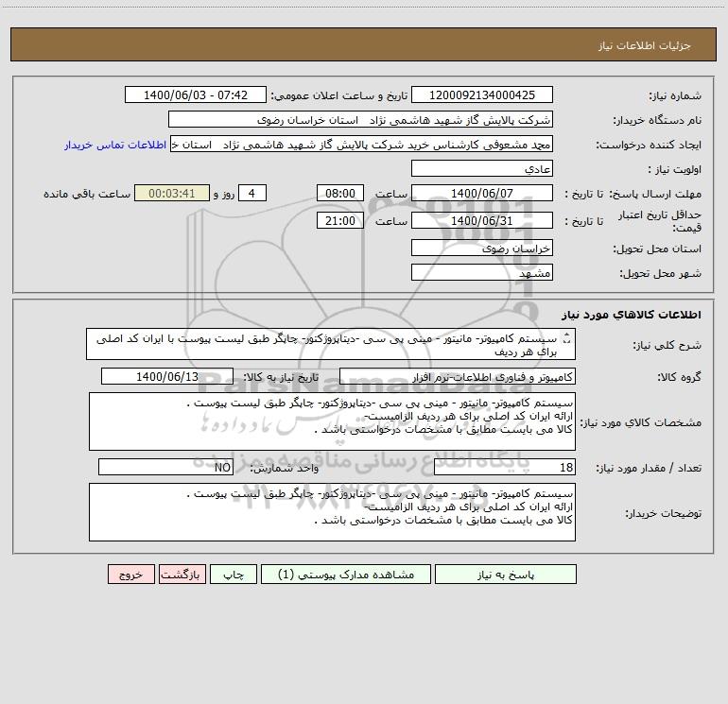Click the quantity field showing 18
Image resolution: width=728 pixels, height=704 pixels.
point(505,468)
